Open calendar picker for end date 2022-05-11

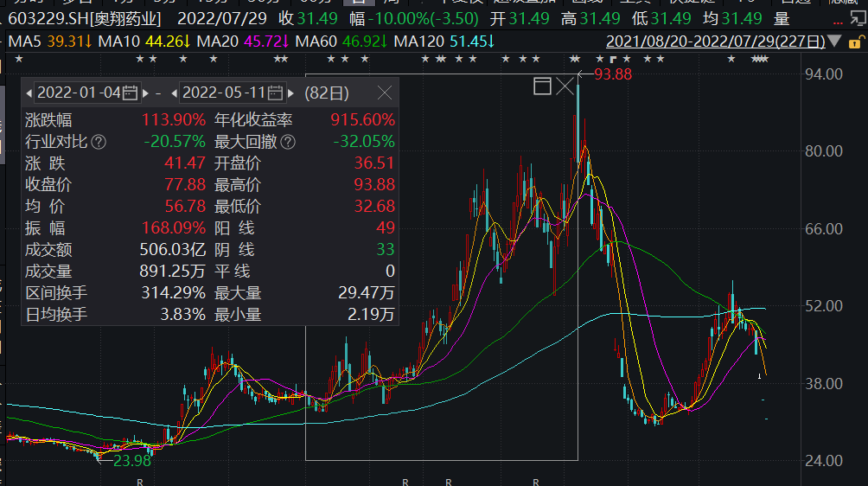(x=275, y=93)
